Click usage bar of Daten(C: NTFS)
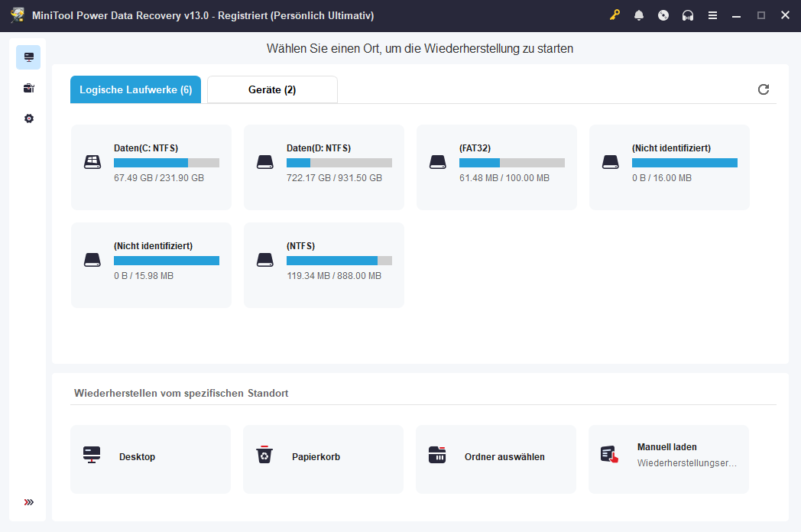801x532 pixels. pyautogui.click(x=167, y=163)
